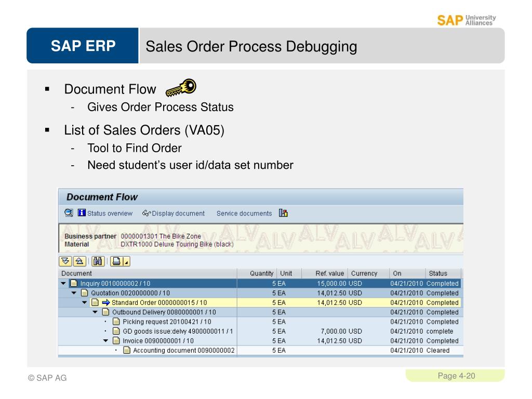Click the Expand all nodes icon

(65, 261)
